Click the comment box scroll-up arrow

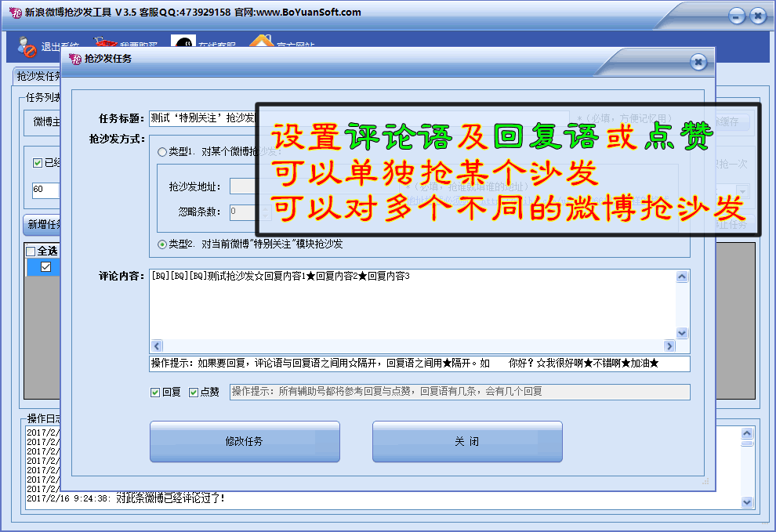click(682, 277)
